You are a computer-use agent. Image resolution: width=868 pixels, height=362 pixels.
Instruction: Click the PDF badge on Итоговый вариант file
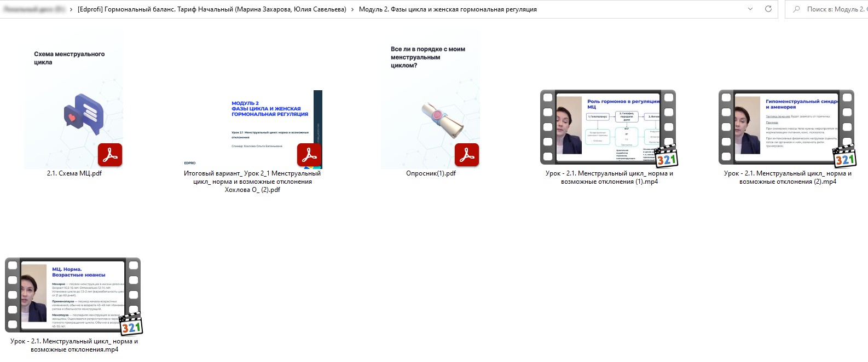(309, 155)
